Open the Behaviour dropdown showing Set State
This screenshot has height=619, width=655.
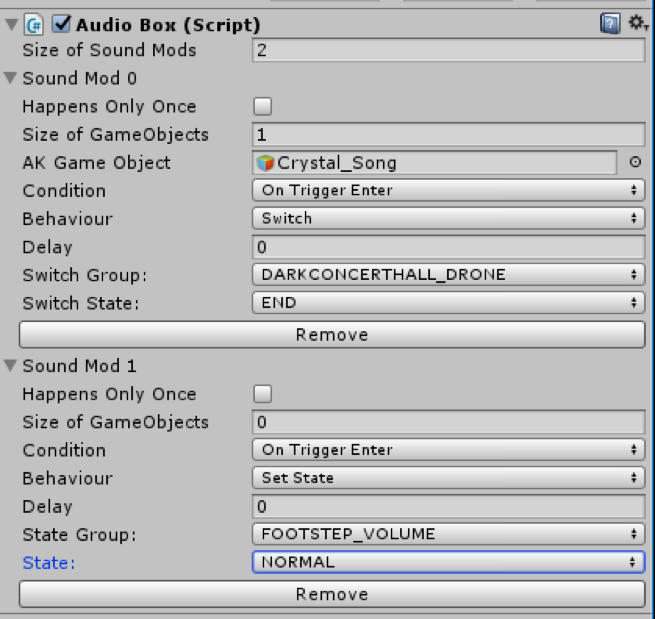pos(449,477)
